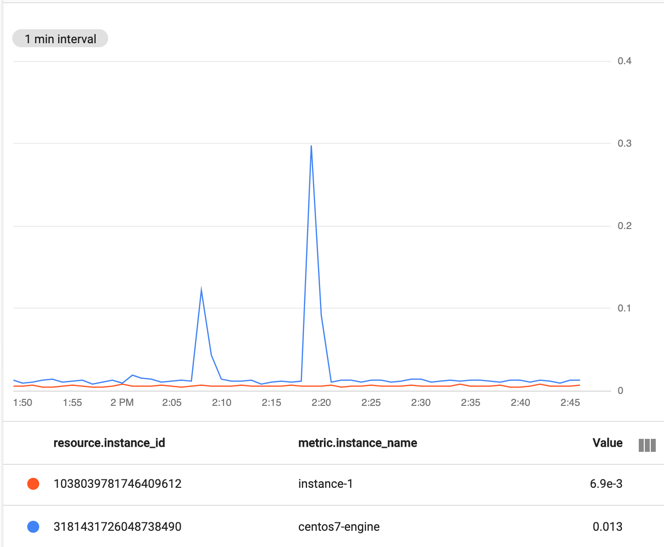This screenshot has height=547, width=664.
Task: Click the 1 min interval chip
Action: 60,39
